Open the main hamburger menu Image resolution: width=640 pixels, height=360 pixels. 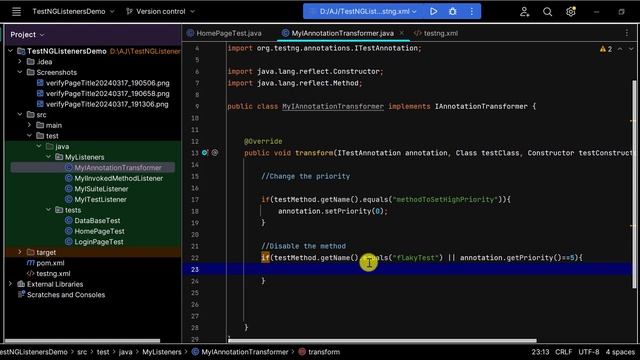pos(16,11)
